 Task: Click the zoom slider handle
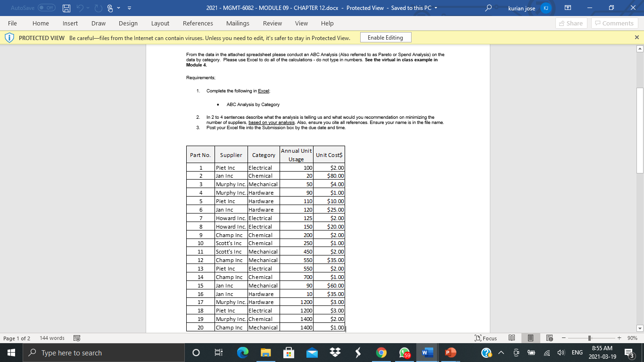coord(588,338)
